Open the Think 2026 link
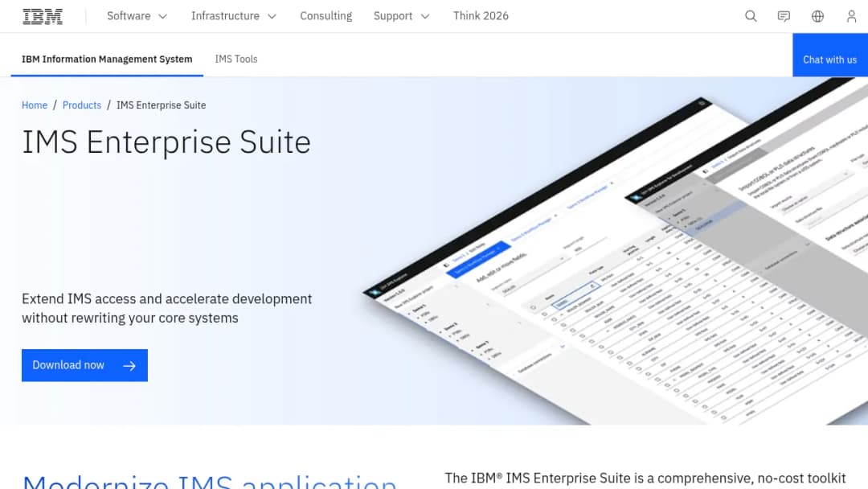Viewport: 868px width, 489px height. point(481,16)
